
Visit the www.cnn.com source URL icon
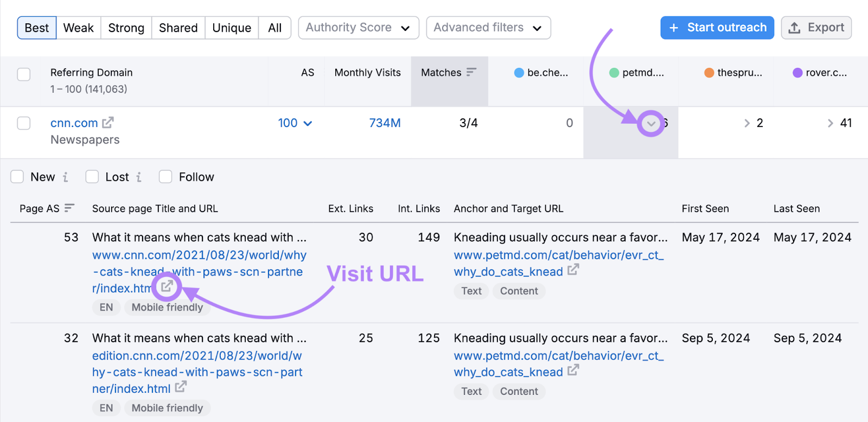point(167,286)
